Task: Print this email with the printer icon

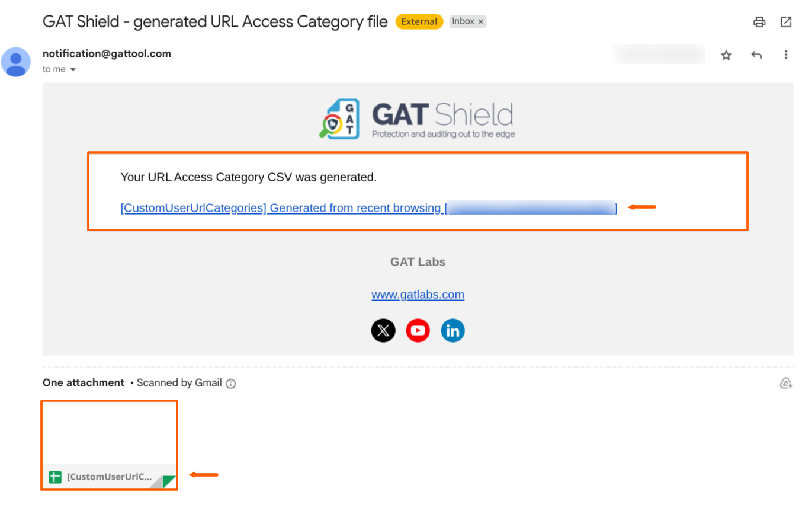Action: (759, 23)
